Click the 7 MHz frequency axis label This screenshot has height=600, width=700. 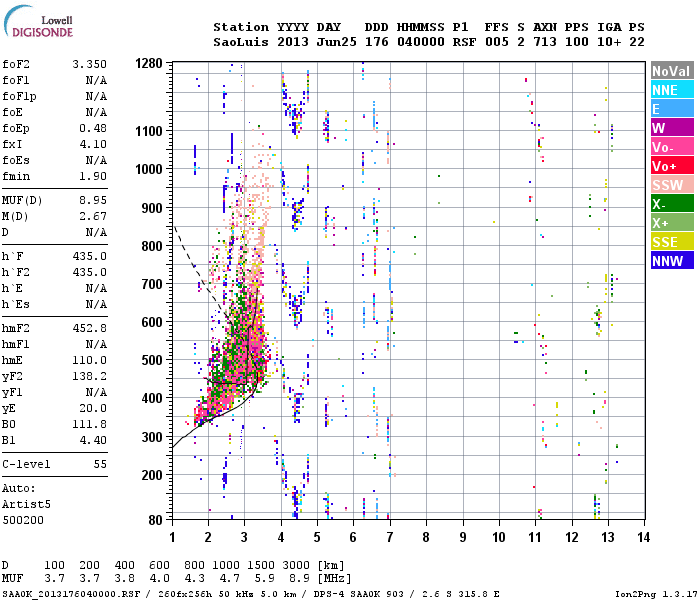coord(390,537)
